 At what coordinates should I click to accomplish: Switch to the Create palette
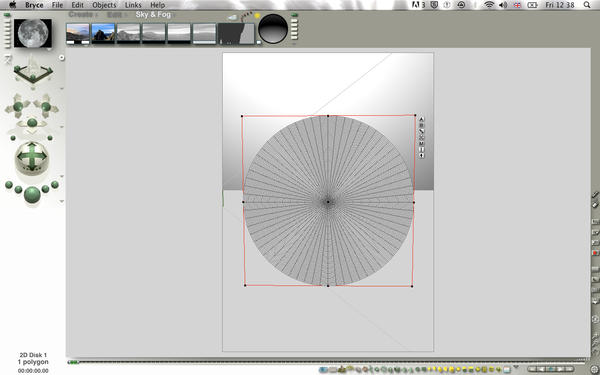81,15
